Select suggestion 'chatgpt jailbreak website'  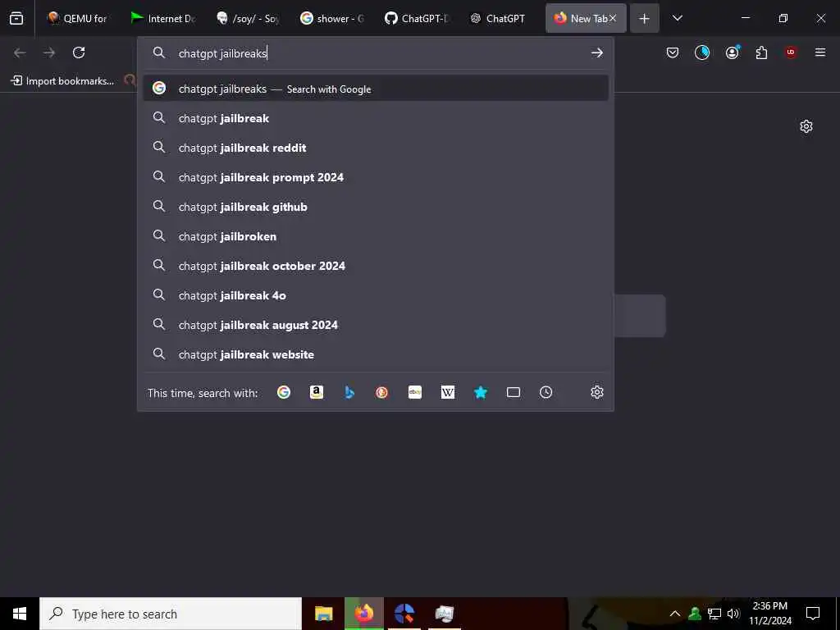376,354
